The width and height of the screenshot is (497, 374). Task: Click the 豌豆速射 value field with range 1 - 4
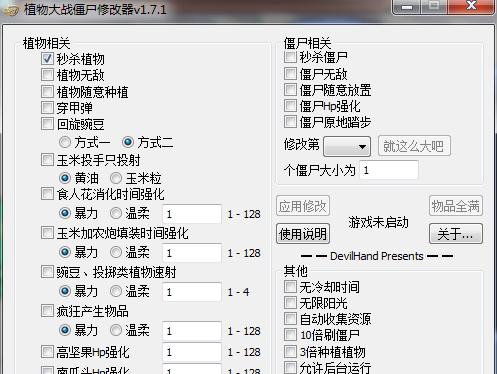(192, 292)
